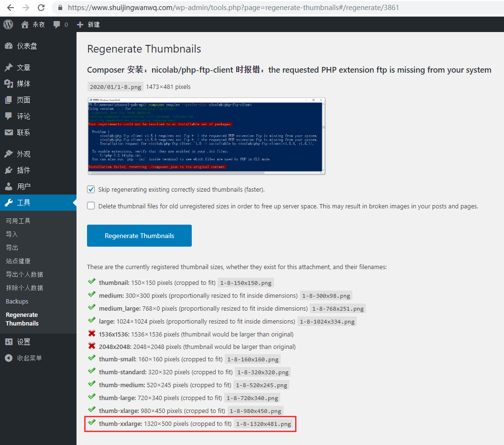The image size is (504, 445).
Task: Click the PowerShell screenshot preview thumbnail
Action: pos(206,136)
